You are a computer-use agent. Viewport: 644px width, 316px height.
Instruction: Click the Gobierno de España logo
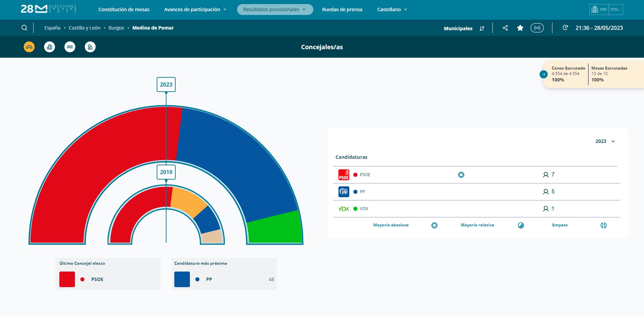(x=606, y=10)
